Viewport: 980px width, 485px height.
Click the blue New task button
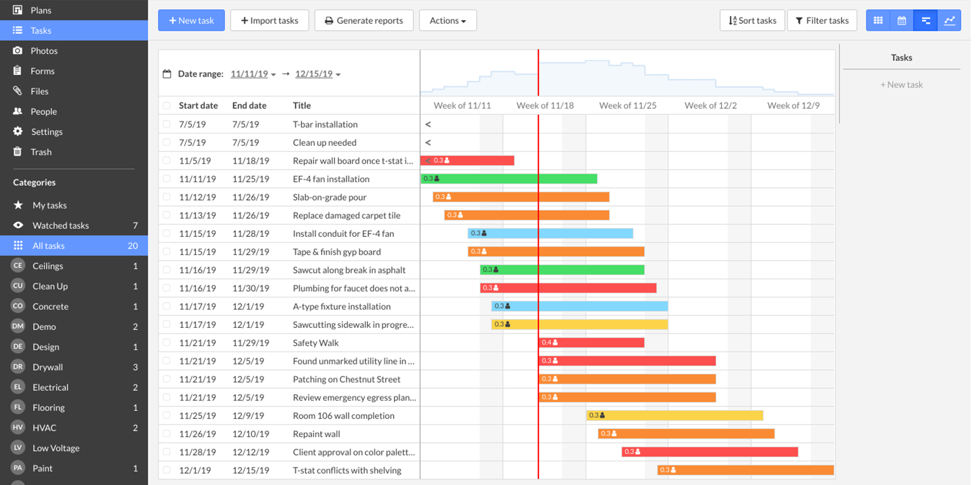[x=191, y=21]
